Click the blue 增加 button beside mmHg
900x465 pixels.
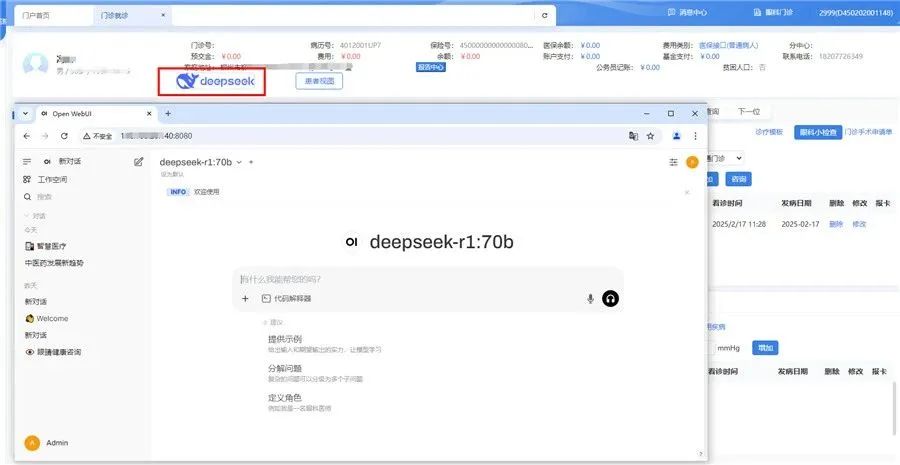765,348
